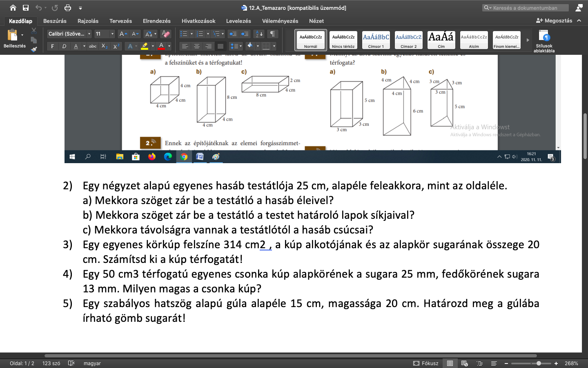This screenshot has height=368, width=588.
Task: Click the sort A-Z icon
Action: (x=258, y=34)
